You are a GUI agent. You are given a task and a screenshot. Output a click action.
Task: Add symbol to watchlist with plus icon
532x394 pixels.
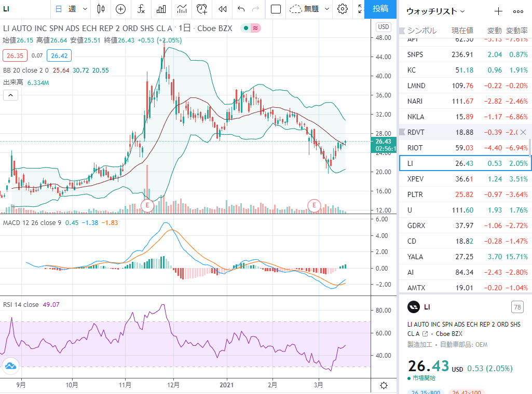pos(498,11)
